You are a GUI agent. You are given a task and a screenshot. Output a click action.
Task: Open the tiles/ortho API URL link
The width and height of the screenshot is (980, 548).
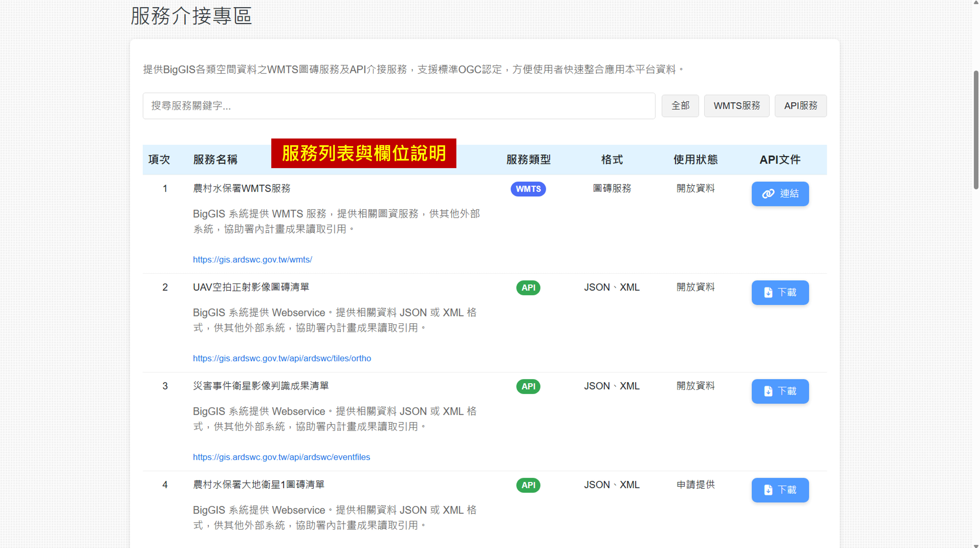(282, 358)
